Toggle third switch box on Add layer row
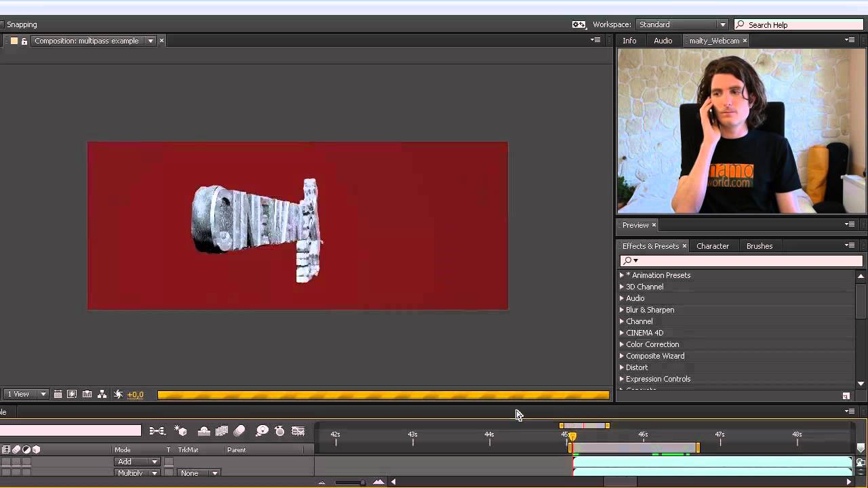This screenshot has width=868, height=488. [26, 462]
